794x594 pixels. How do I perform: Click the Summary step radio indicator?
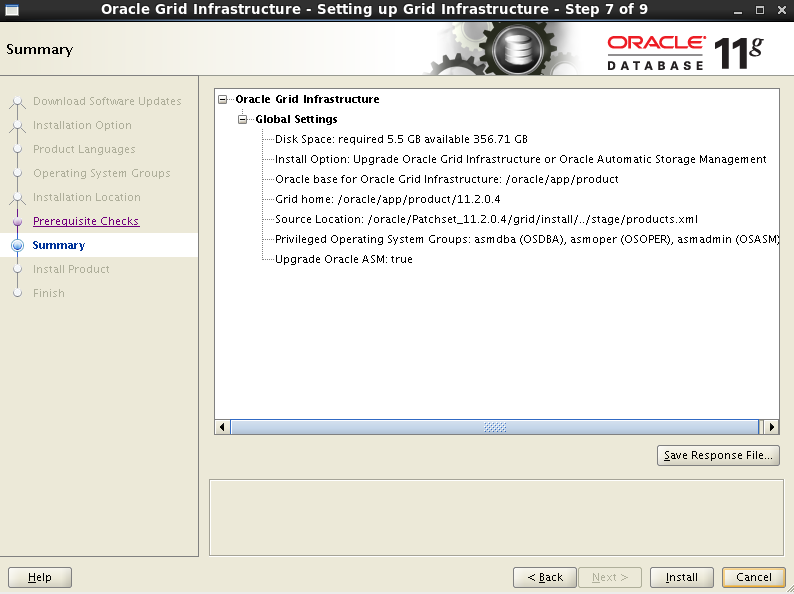[x=18, y=246]
